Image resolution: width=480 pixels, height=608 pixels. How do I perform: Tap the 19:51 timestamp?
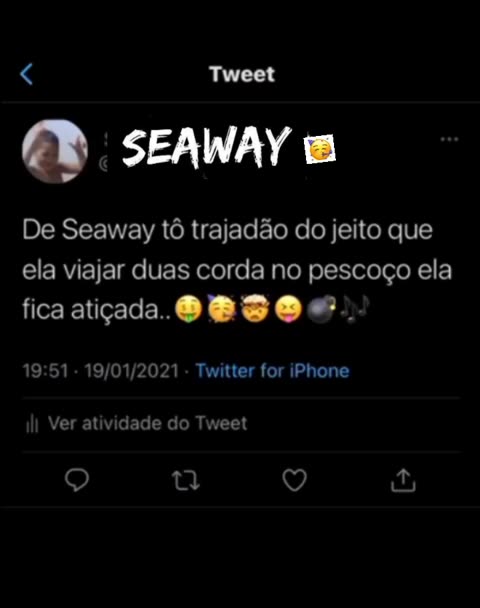[x=45, y=371]
